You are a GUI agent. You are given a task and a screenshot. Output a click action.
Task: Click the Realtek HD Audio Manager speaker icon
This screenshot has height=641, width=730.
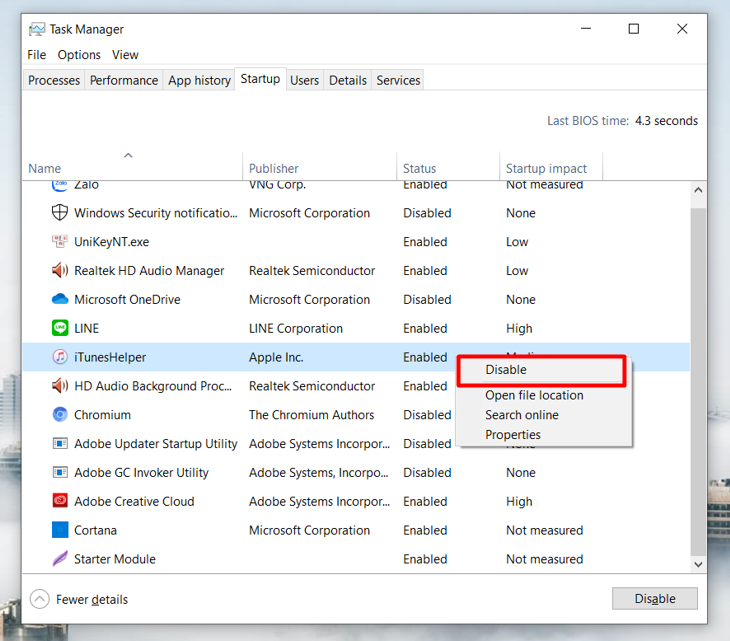60,270
